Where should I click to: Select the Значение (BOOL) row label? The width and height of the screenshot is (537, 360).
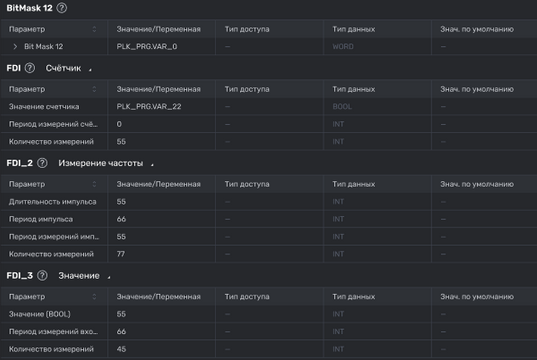(x=39, y=314)
